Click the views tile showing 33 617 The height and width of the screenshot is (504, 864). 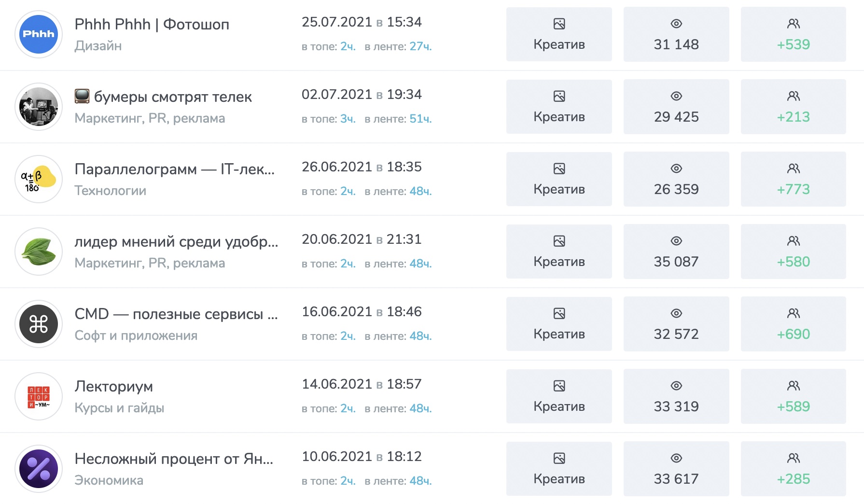click(x=676, y=469)
